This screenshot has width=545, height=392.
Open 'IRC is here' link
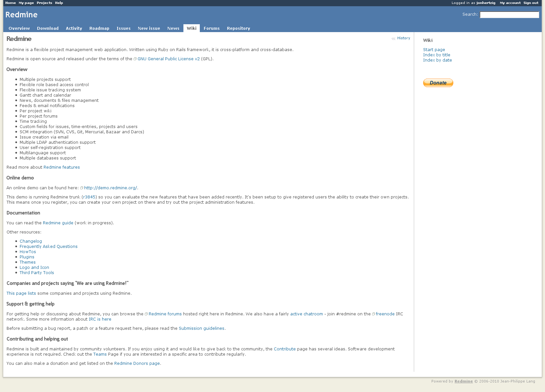(x=100, y=319)
